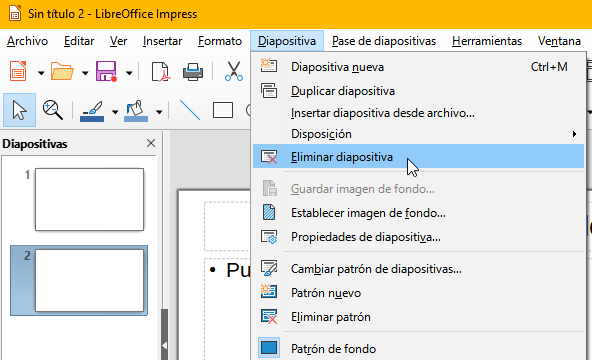Activate the Zoom & Pan magnifier tool
This screenshot has height=360, width=592.
52,110
